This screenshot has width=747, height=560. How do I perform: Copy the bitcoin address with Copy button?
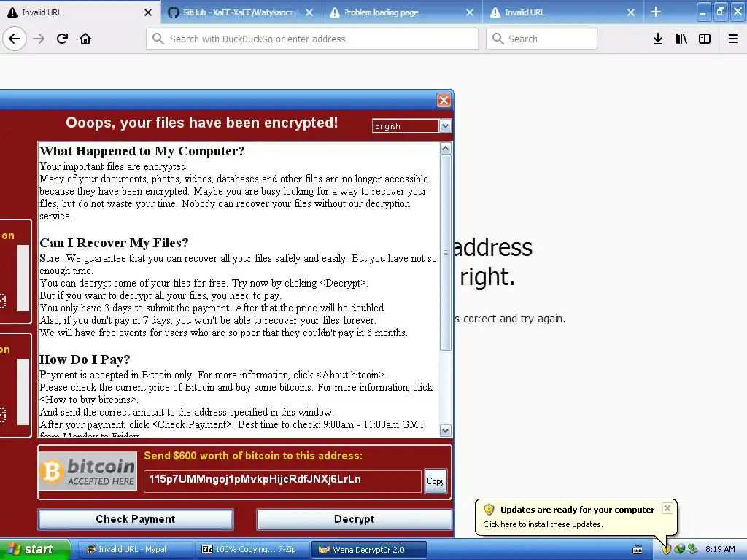tap(436, 481)
